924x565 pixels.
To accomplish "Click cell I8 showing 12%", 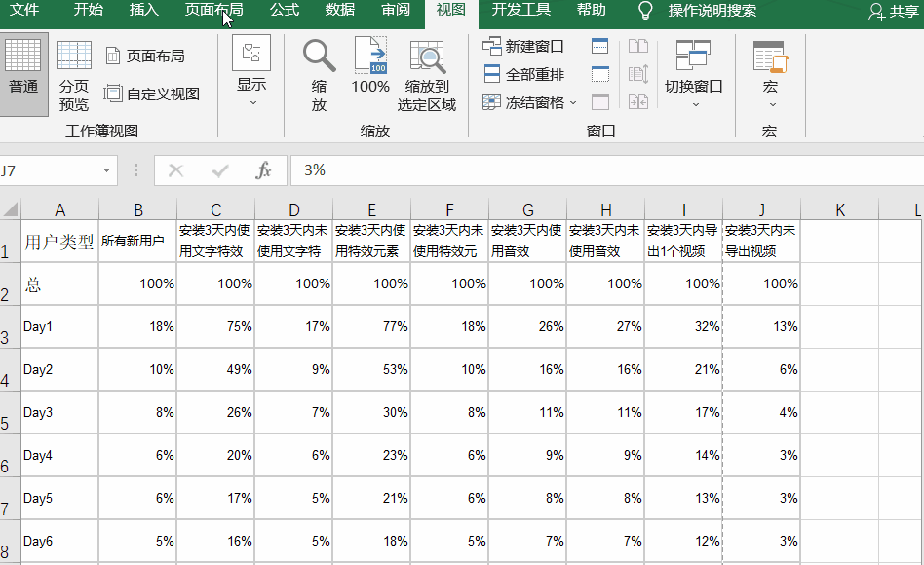I will [683, 541].
